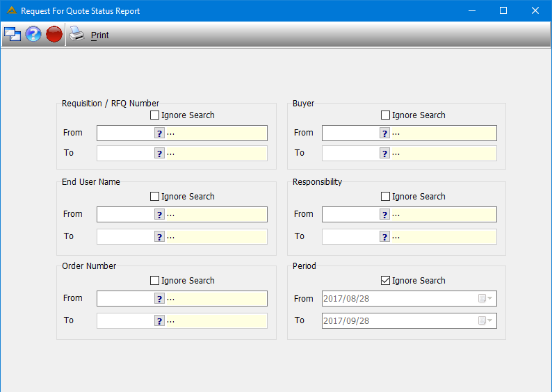
Task: Tick Ignore Search in Buyer group
Action: [x=385, y=115]
